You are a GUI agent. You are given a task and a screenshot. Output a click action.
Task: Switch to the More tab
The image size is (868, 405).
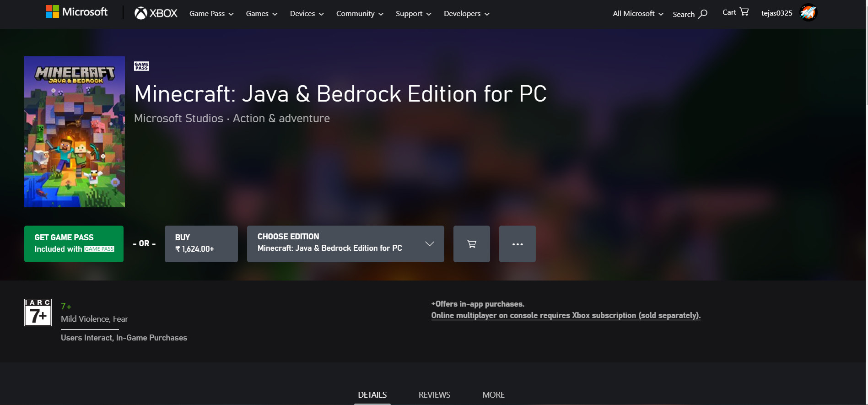(493, 395)
